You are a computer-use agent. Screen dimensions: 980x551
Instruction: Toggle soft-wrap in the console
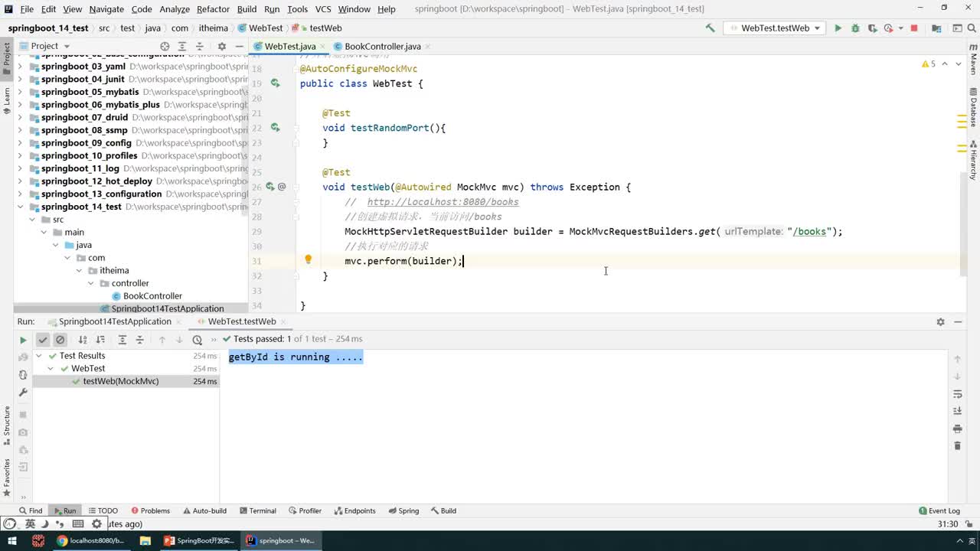[957, 394]
